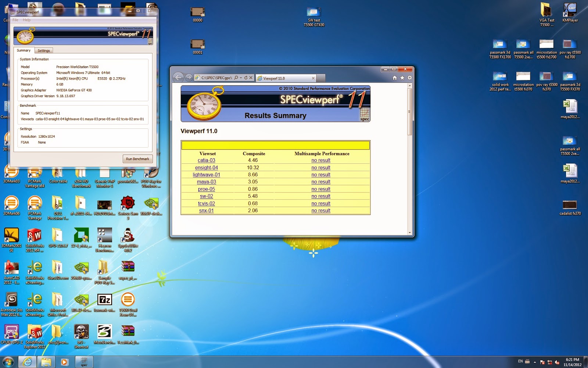This screenshot has width=588, height=368.
Task: Open Windows Explorer from the taskbar
Action: pos(46,362)
